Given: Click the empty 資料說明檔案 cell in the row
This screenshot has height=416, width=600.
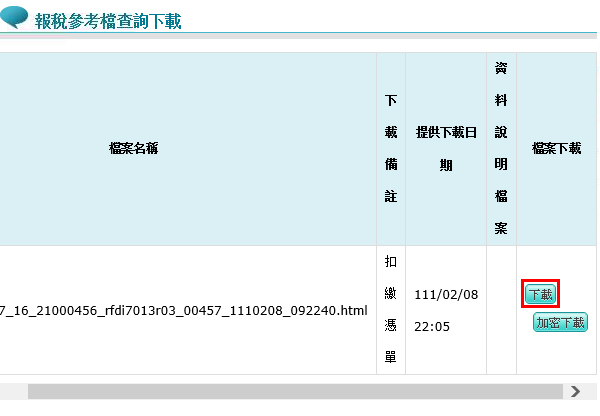Looking at the screenshot, I should [x=501, y=309].
